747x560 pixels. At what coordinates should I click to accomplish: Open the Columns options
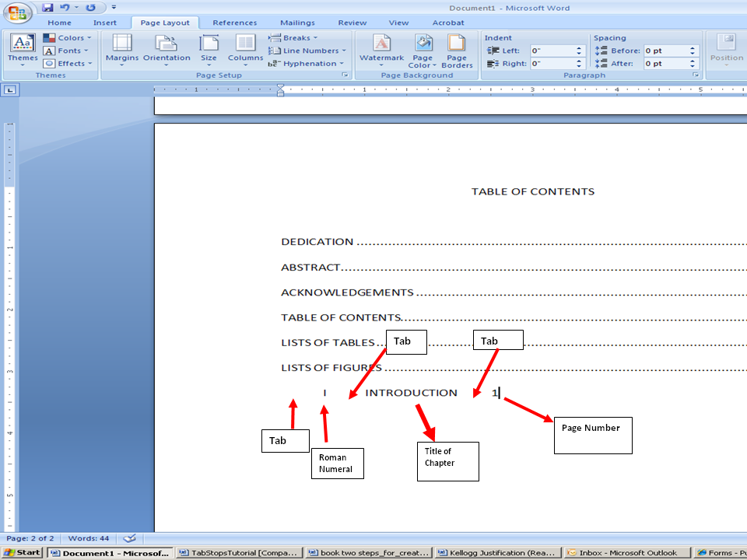click(245, 50)
